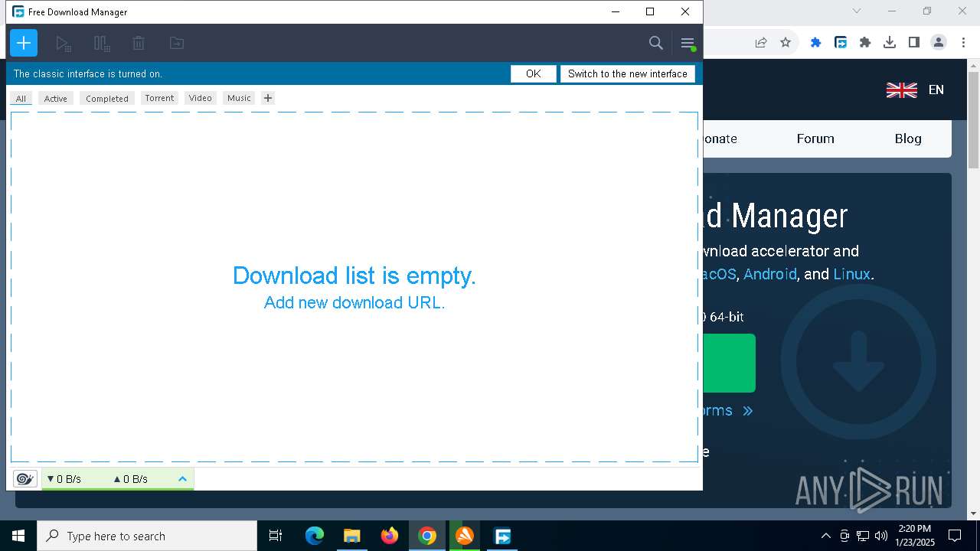Viewport: 980px width, 551px height.
Task: Open File Explorer from taskbar
Action: coord(351,536)
